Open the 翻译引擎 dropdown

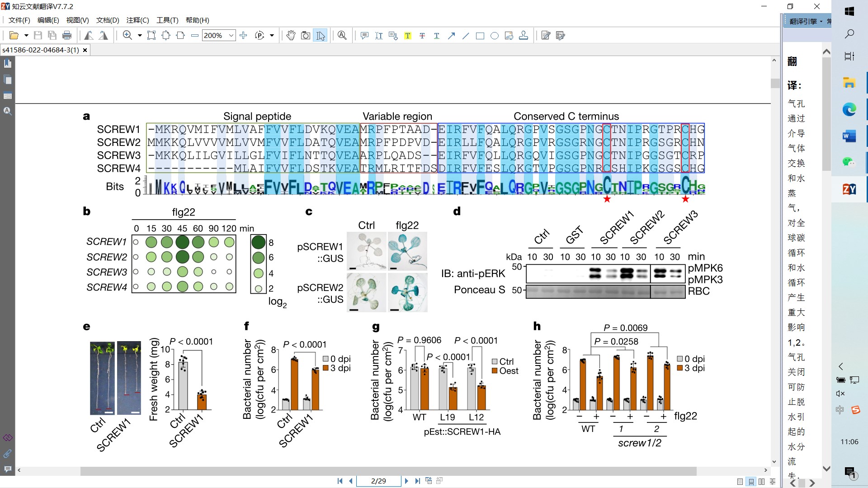pos(806,21)
